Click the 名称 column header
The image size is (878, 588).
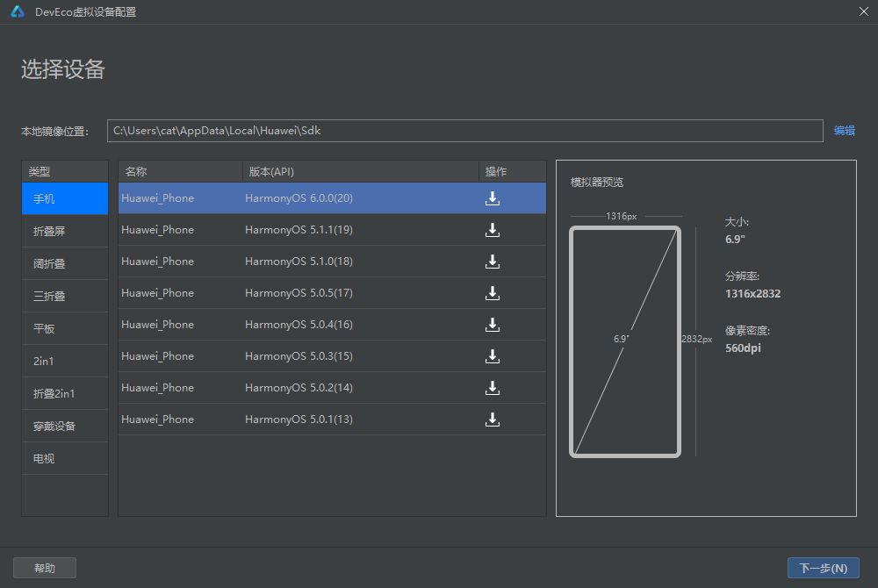click(180, 172)
